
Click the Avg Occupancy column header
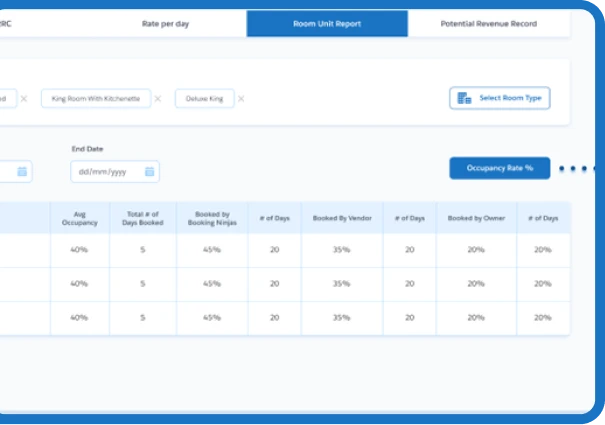click(79, 217)
